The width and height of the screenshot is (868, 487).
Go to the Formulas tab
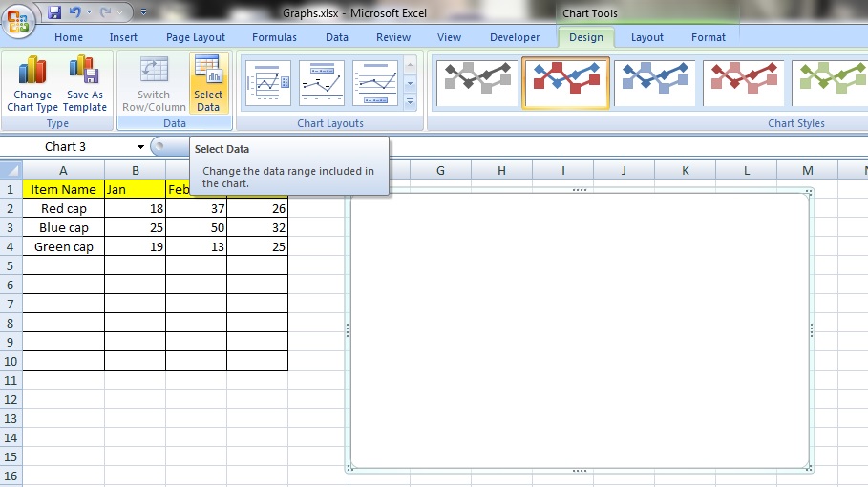(274, 37)
